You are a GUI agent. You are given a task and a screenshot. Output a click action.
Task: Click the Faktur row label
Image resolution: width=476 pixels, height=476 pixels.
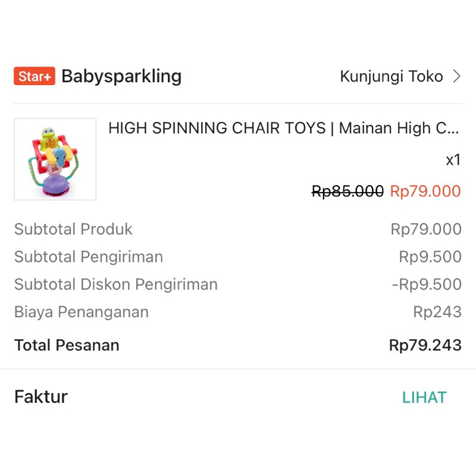[x=41, y=397]
